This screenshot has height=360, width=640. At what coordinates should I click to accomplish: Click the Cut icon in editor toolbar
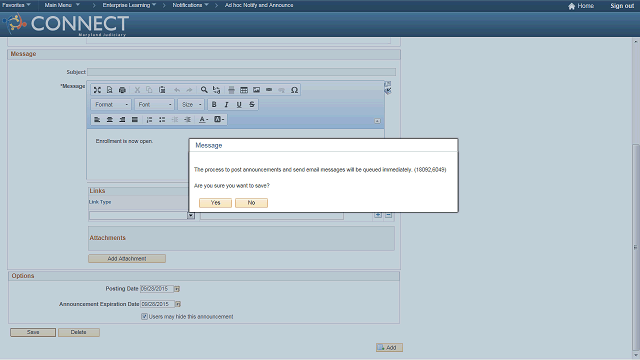[137, 90]
